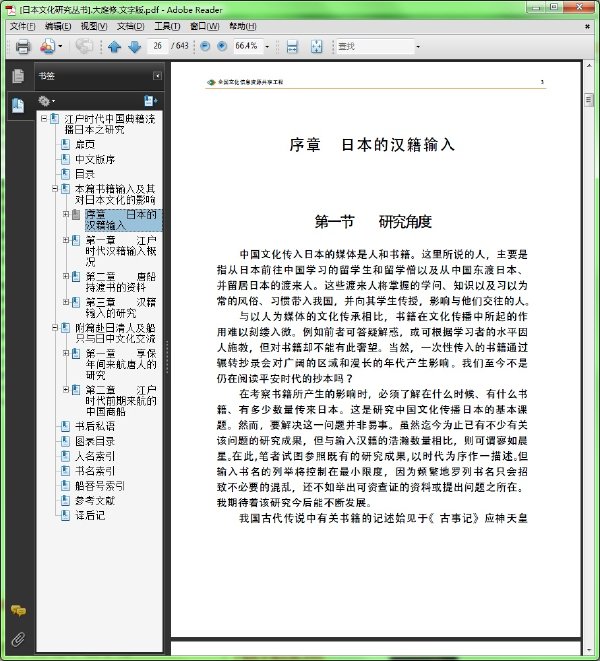The width and height of the screenshot is (600, 661).
Task: Select the 书名索引 bookmark
Action: (95, 471)
